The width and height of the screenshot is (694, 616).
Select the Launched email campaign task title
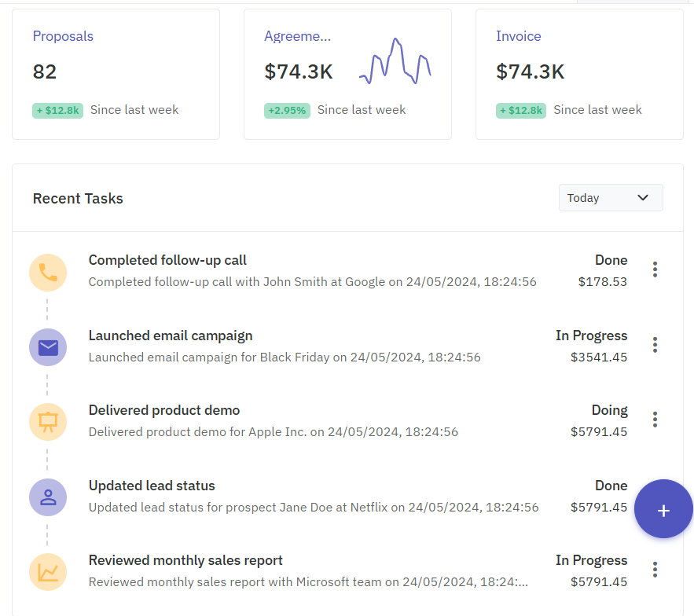click(171, 335)
